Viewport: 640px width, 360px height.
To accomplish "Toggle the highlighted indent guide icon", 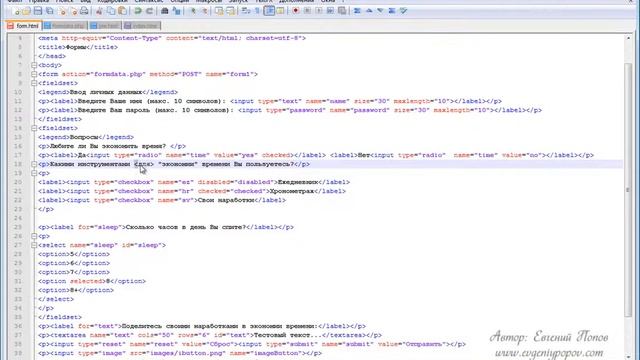I will (x=269, y=11).
